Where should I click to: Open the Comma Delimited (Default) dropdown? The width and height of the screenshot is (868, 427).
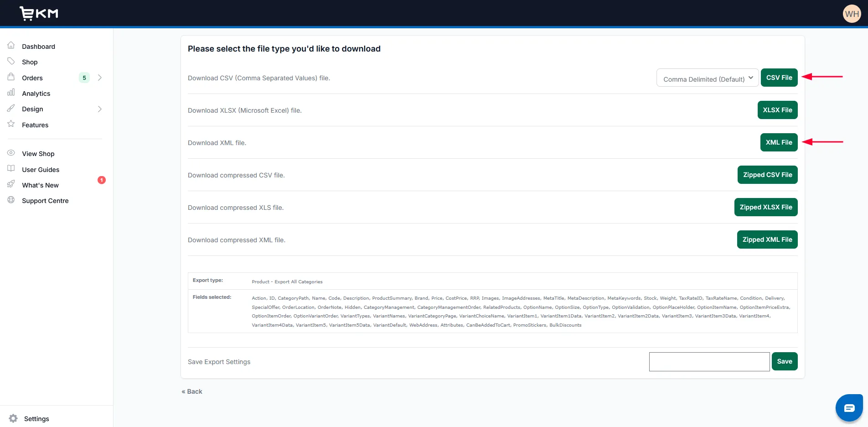click(x=708, y=78)
